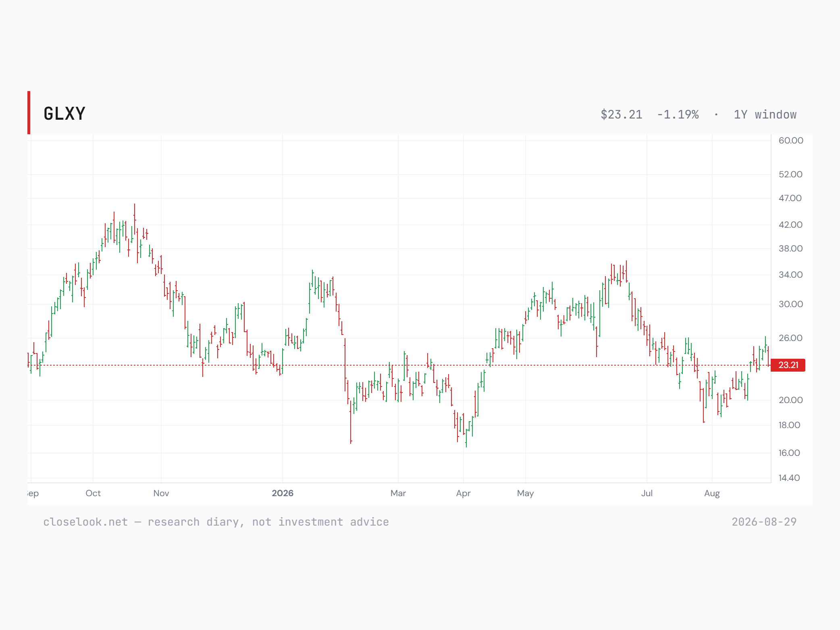Screen dimensions: 840x630
Task: Click the May label on the time axis
Action: (x=526, y=493)
